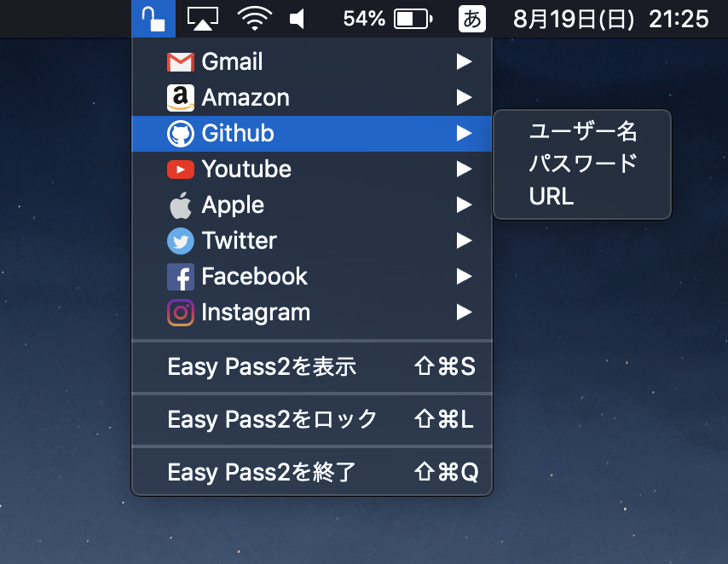Click the Instagram camera icon
The height and width of the screenshot is (564, 728).
(181, 313)
